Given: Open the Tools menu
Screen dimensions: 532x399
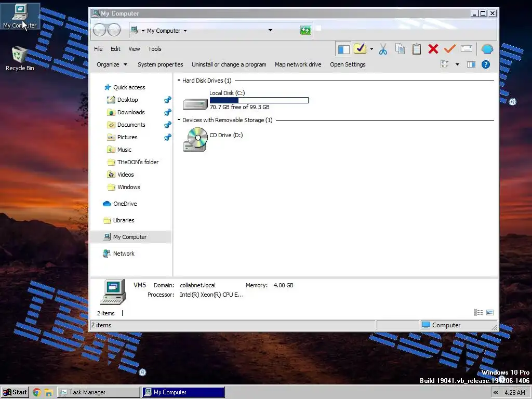Looking at the screenshot, I should click(155, 49).
